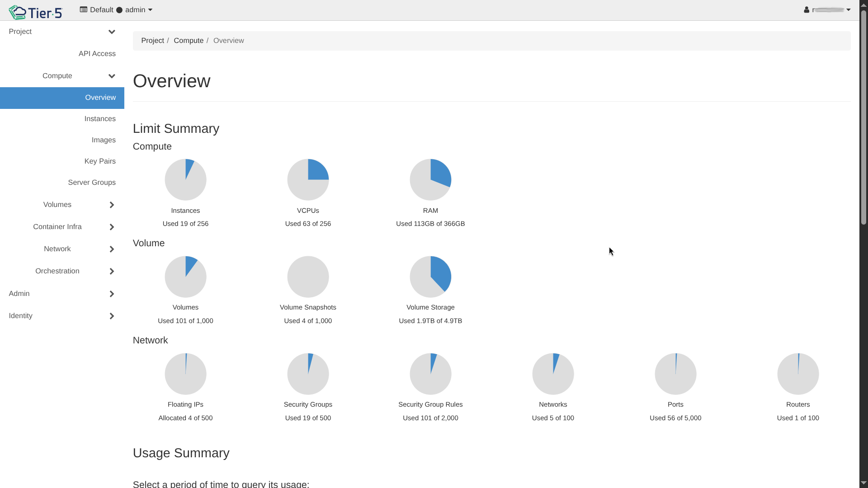
Task: Click the Volume Storage pie chart
Action: 430,277
